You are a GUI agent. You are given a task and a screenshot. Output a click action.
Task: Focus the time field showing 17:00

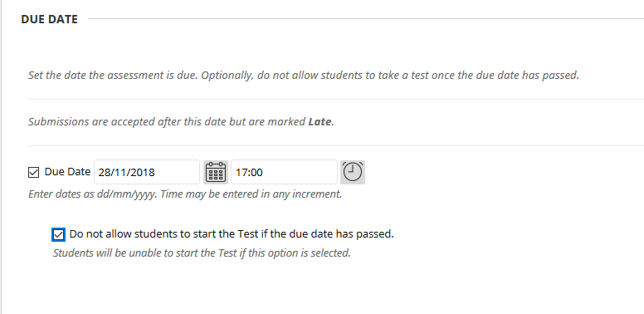pyautogui.click(x=284, y=172)
